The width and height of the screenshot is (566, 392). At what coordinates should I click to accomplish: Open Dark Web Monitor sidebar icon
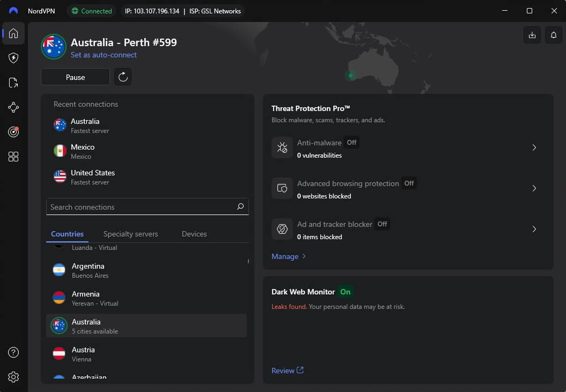[13, 132]
